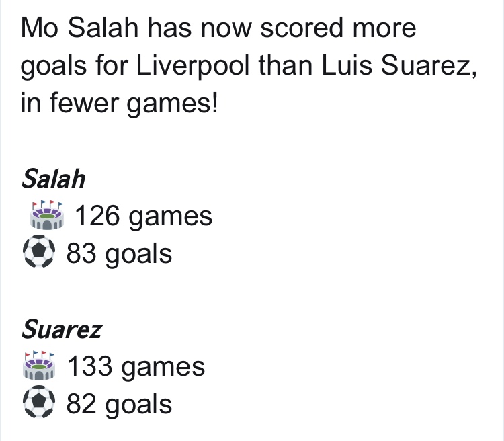Click the "82 goals" text
504x441 pixels.
pyautogui.click(x=118, y=404)
